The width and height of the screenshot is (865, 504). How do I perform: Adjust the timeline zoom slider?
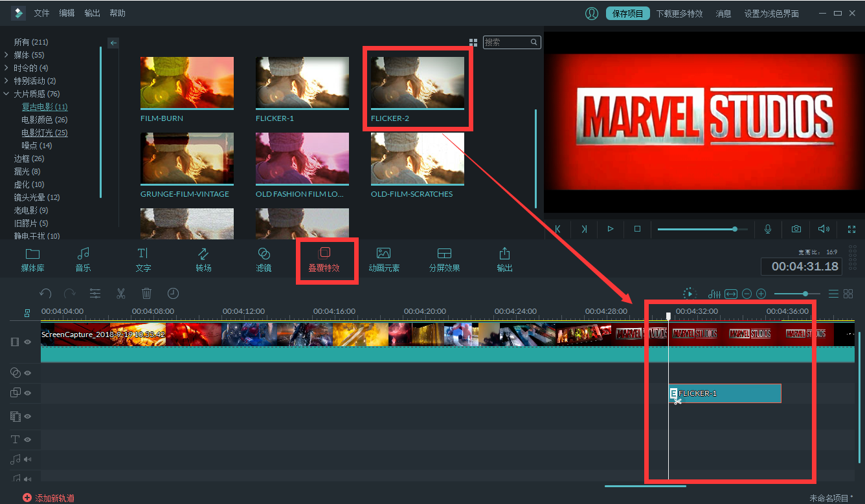tap(797, 294)
